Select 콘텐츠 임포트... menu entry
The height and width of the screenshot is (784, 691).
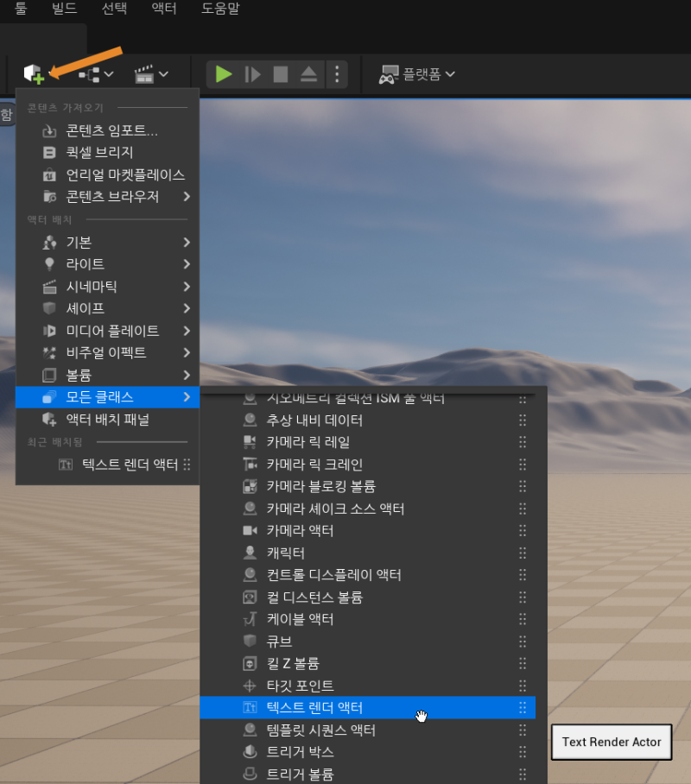(x=111, y=131)
